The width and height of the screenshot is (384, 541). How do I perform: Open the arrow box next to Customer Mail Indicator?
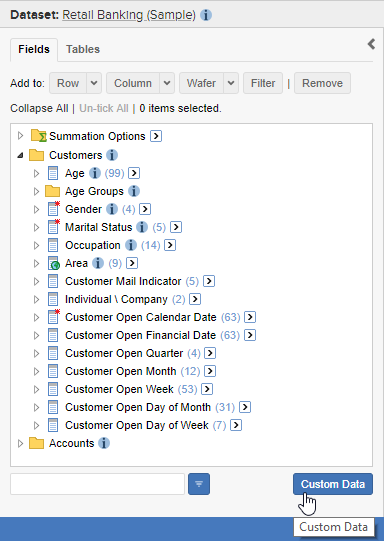pyautogui.click(x=209, y=281)
